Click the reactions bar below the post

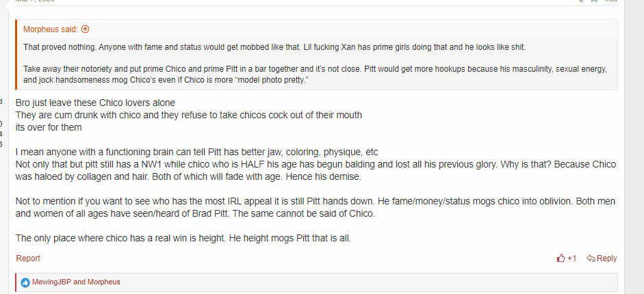(x=316, y=282)
